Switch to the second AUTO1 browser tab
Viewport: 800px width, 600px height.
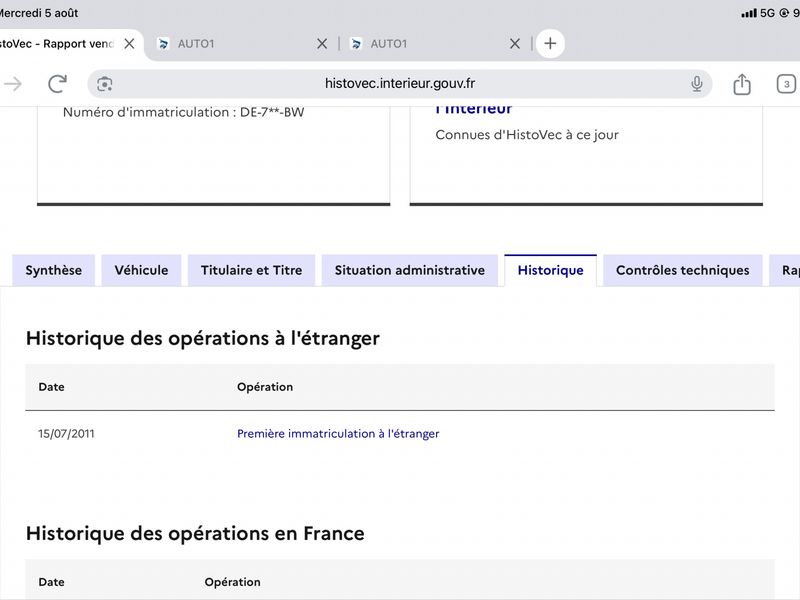[x=435, y=44]
